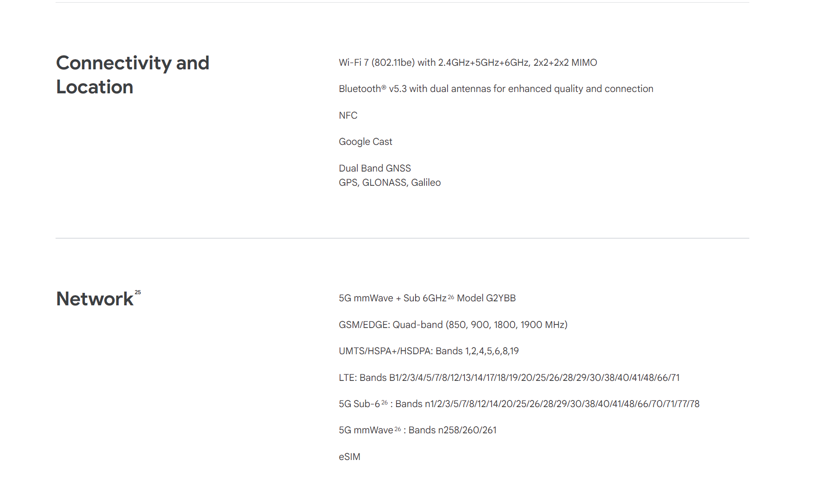
Task: Click the eSIM entry
Action: [x=349, y=457]
